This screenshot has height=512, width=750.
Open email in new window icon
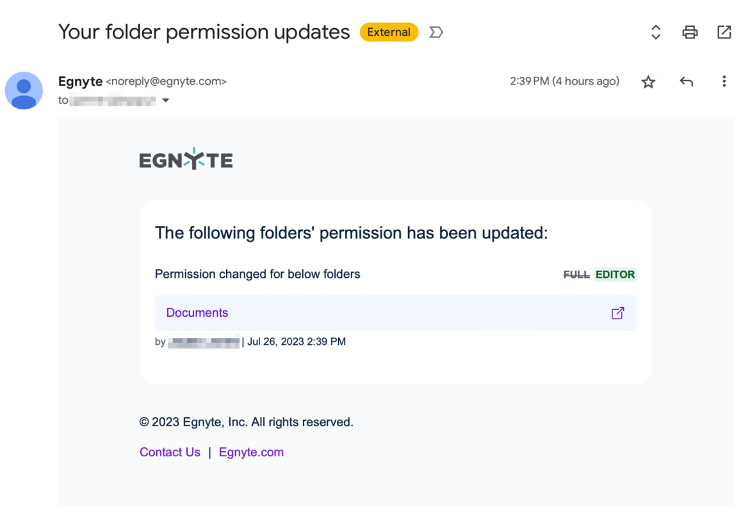point(724,32)
